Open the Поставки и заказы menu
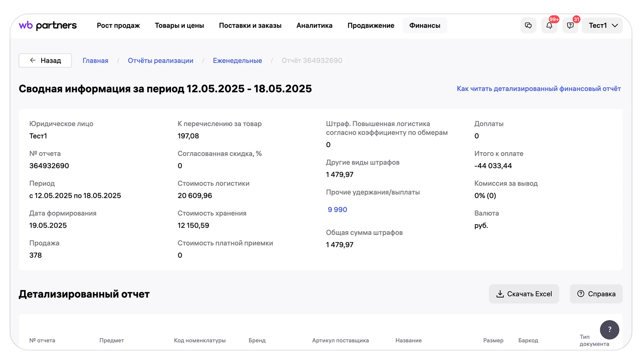This screenshot has width=642, height=364. (x=250, y=25)
